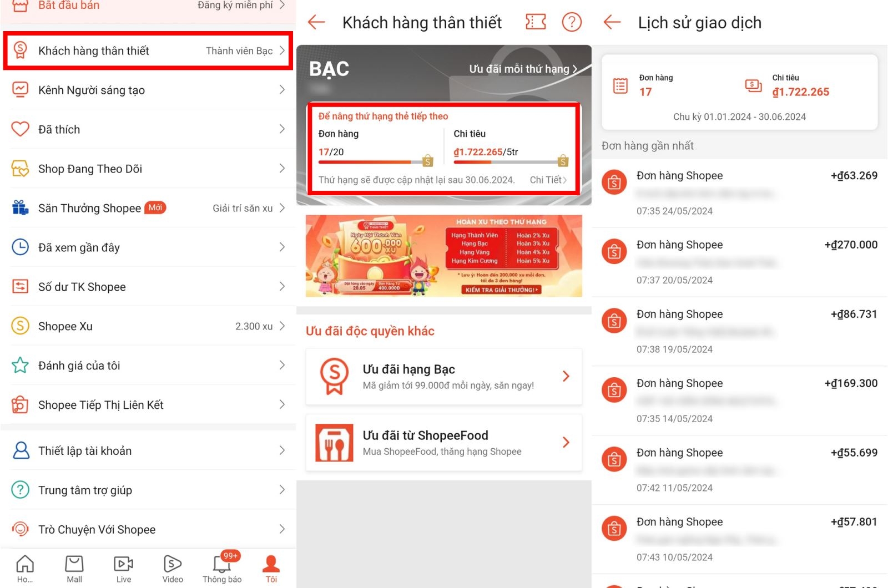Tap the Đơn hàng 17/20 progress bar
The width and height of the screenshot is (888, 588).
(x=375, y=161)
